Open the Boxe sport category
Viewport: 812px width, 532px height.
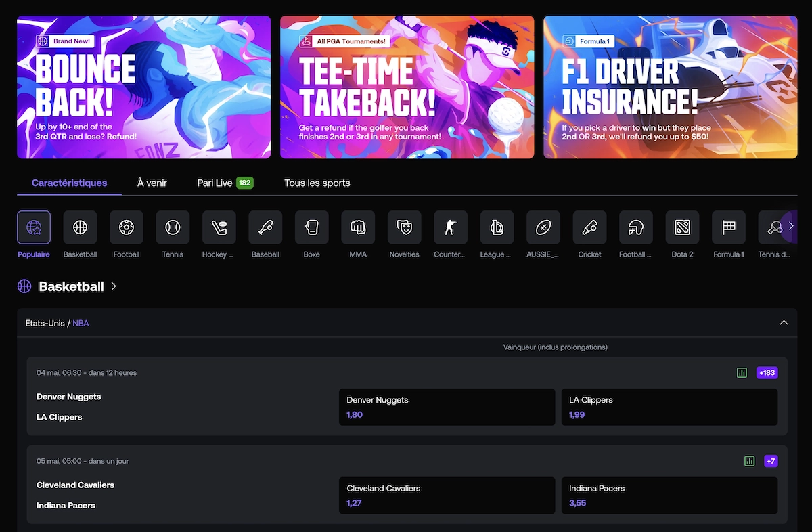(x=311, y=227)
